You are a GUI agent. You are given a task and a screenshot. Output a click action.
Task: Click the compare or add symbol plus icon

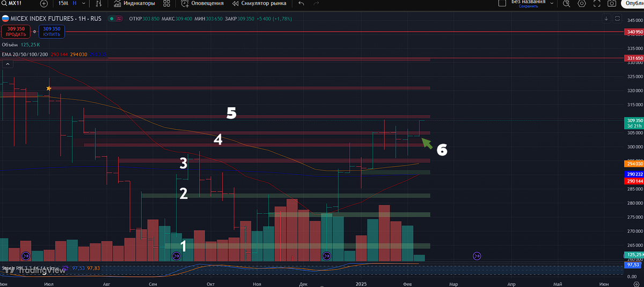[44, 3]
